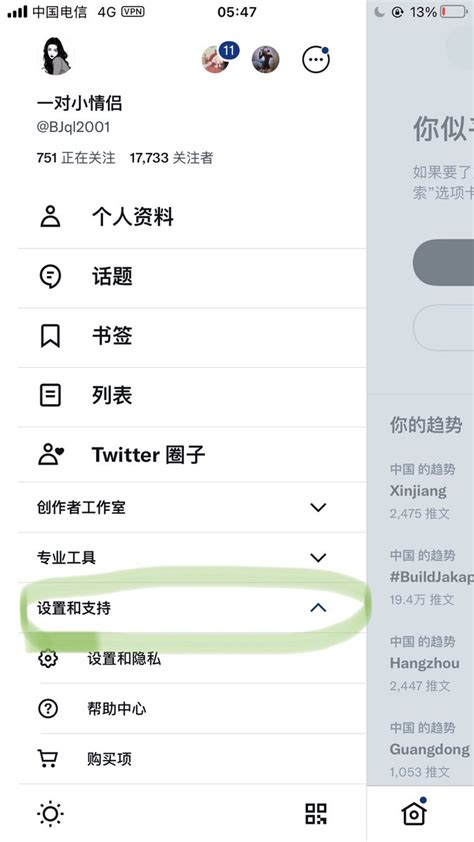Image resolution: width=474 pixels, height=842 pixels.
Task: Collapse the 设置和支持 section
Action: tap(192, 608)
